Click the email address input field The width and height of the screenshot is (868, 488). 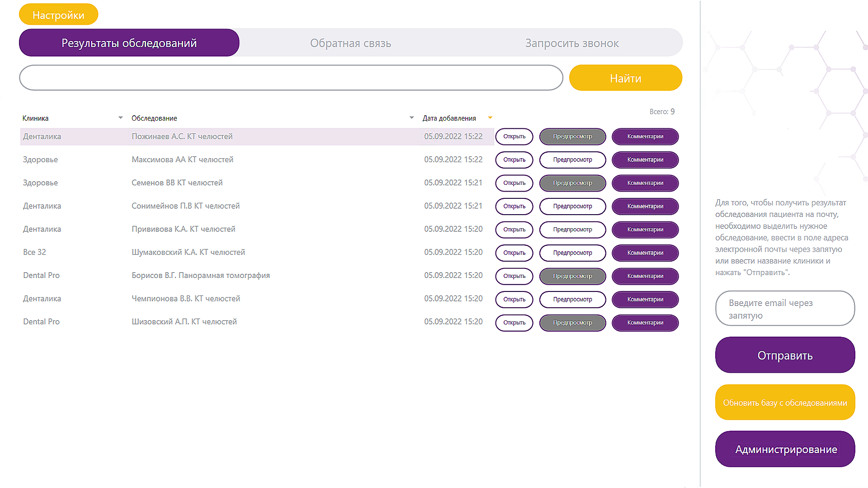(x=785, y=309)
